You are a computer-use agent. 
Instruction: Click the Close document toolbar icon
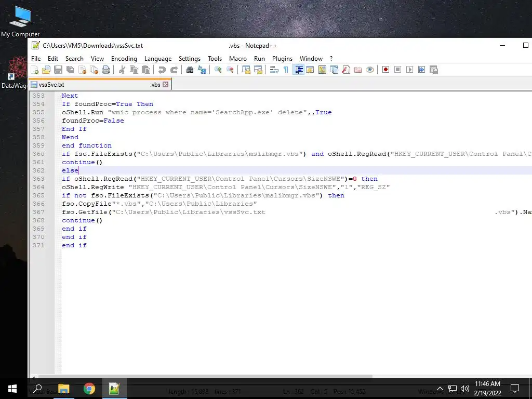point(82,70)
